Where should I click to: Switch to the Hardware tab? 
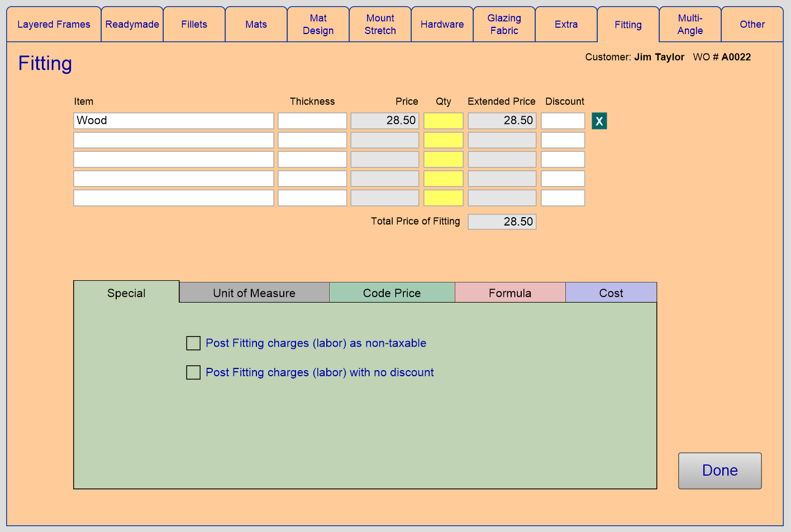coord(442,25)
